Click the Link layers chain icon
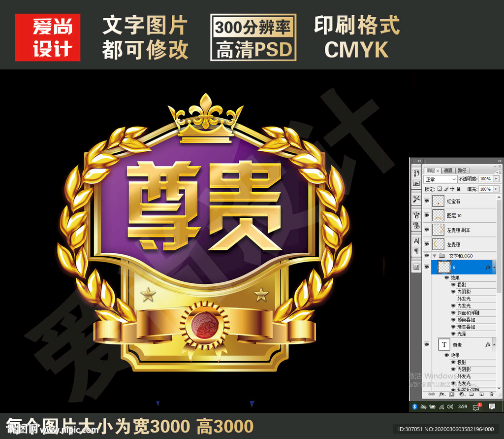 click(432, 394)
